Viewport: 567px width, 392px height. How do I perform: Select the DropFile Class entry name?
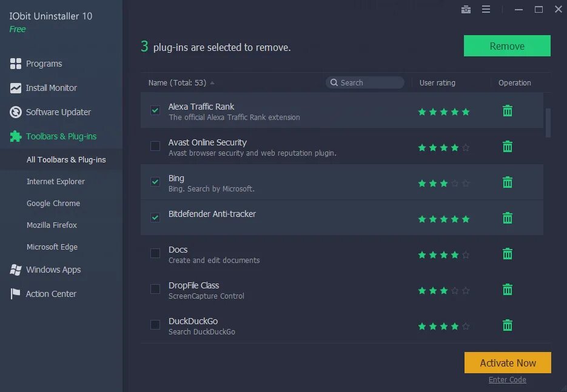tap(194, 285)
